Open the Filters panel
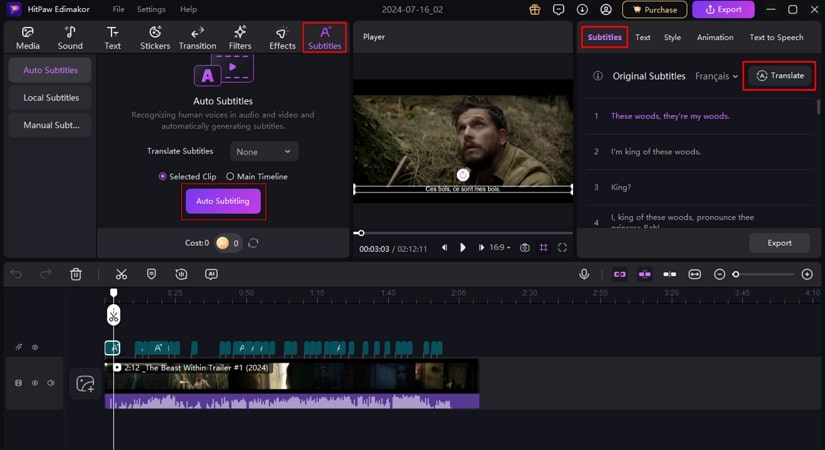The image size is (825, 450). (x=240, y=38)
